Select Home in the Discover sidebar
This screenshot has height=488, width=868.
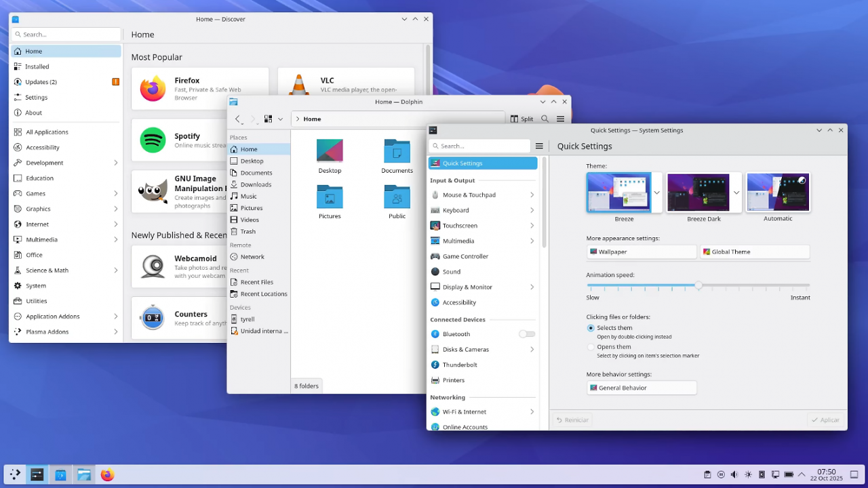pyautogui.click(x=66, y=52)
